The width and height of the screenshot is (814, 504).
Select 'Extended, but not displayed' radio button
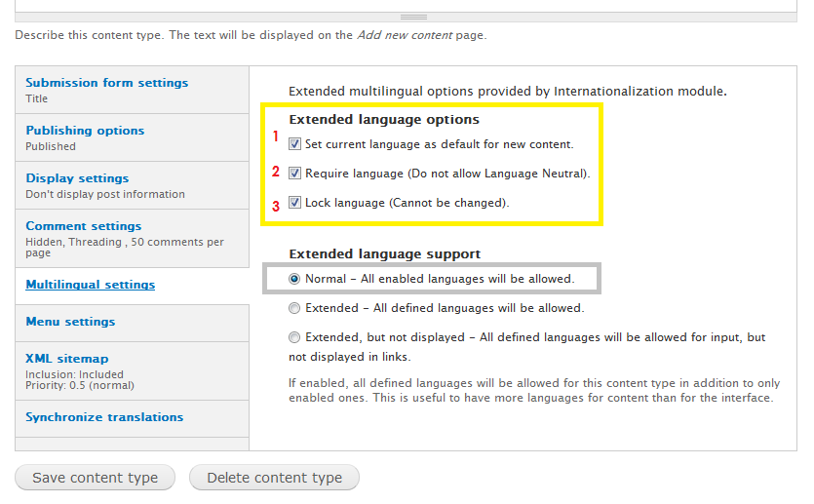click(x=295, y=337)
